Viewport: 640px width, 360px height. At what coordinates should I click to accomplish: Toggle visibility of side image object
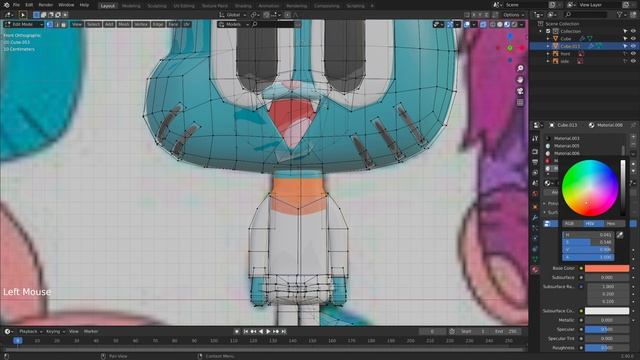coord(633,61)
